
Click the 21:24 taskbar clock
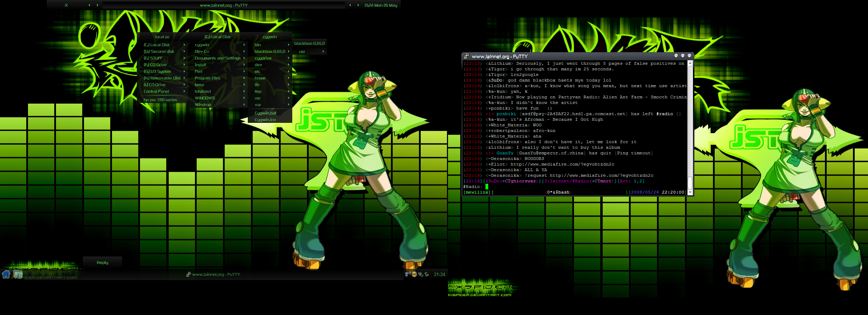pyautogui.click(x=440, y=274)
